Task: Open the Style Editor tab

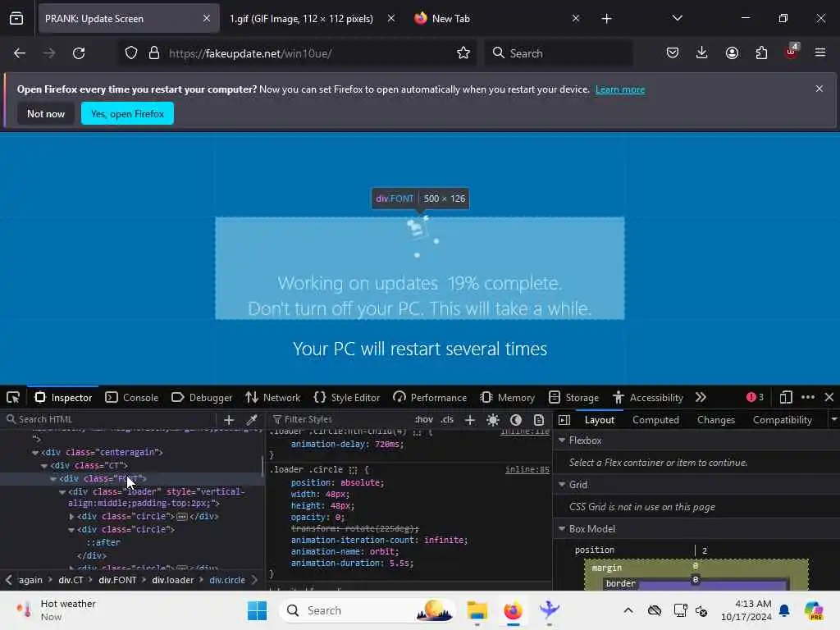Action: [x=347, y=398]
